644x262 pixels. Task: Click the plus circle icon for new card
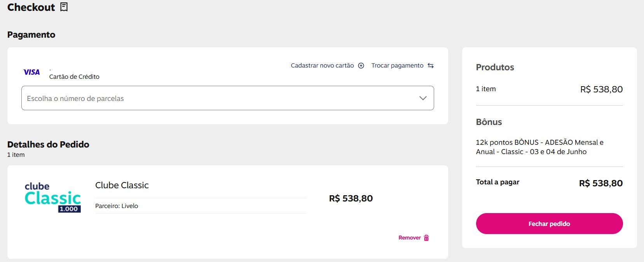[x=361, y=66]
